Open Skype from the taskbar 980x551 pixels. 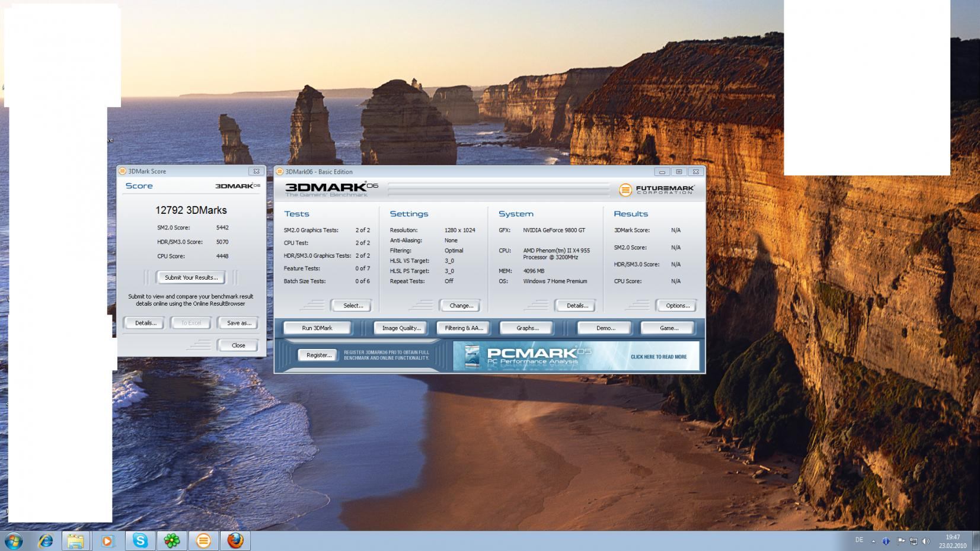click(x=140, y=541)
